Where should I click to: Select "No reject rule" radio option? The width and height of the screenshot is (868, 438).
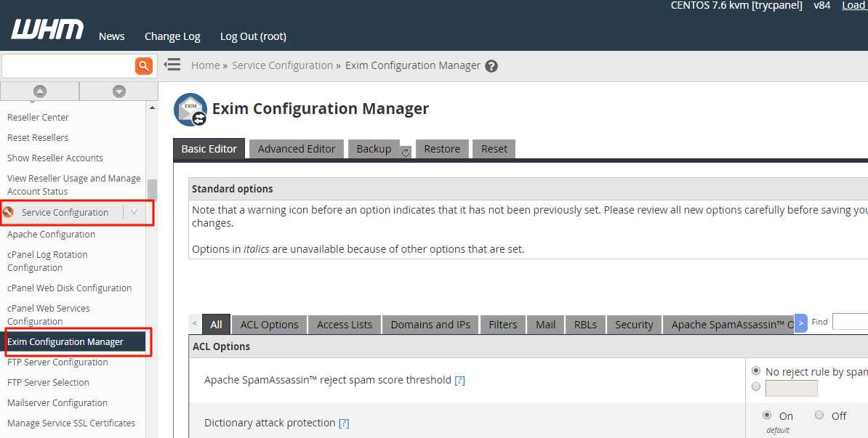(756, 371)
